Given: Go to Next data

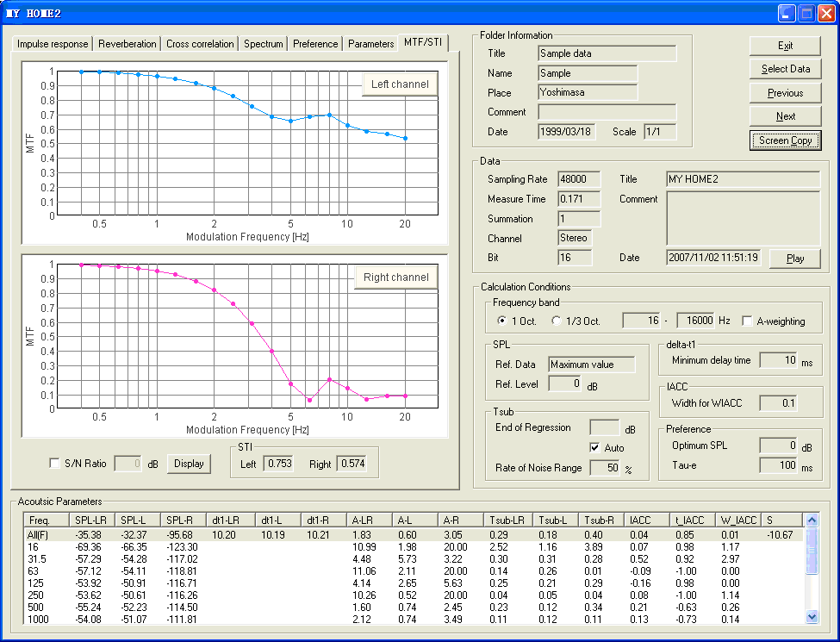Looking at the screenshot, I should click(x=786, y=116).
